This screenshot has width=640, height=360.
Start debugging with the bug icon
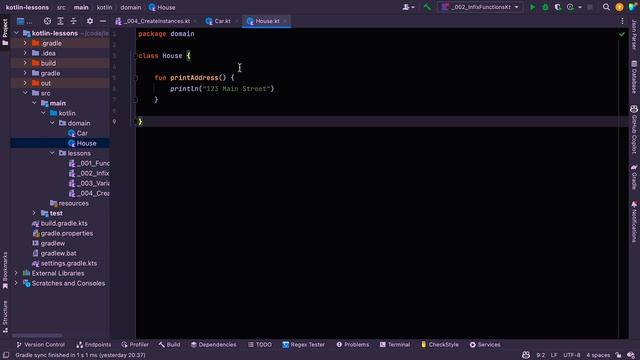point(545,7)
